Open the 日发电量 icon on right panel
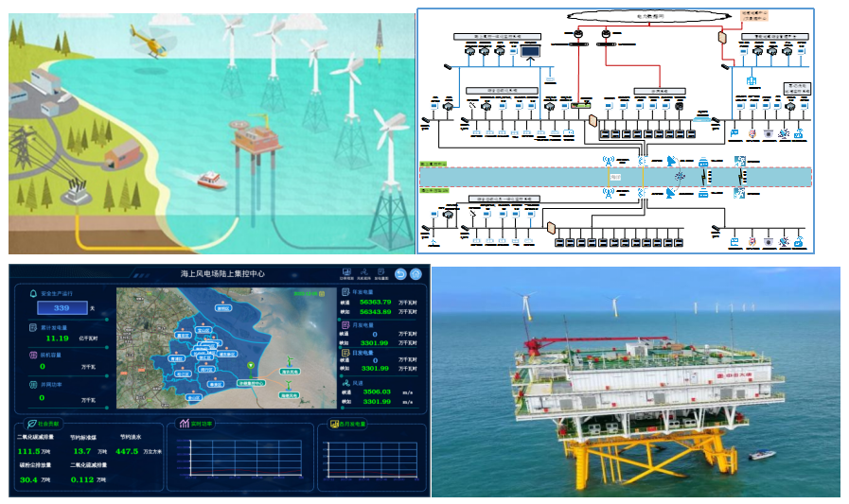Screen dimensions: 849x504 pos(345,353)
